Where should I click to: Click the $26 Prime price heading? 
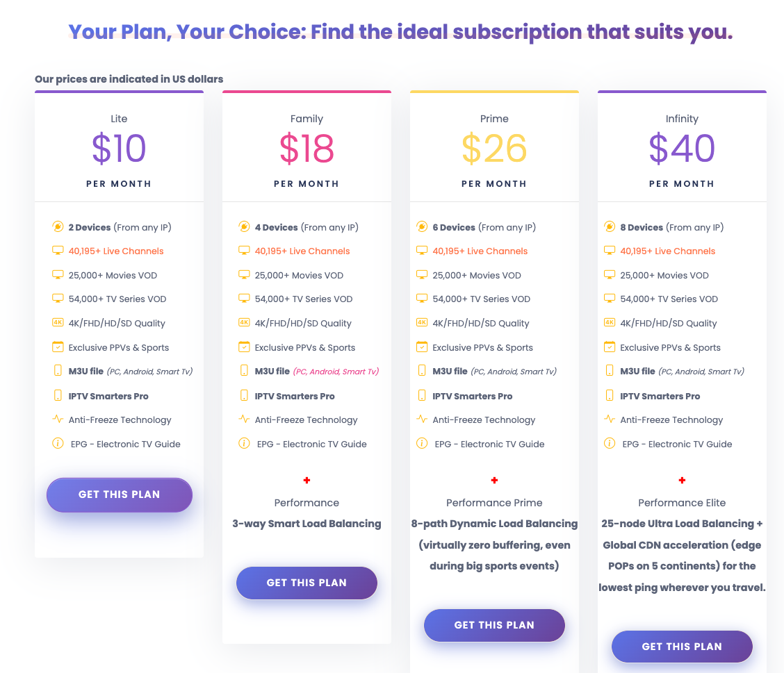tap(494, 149)
